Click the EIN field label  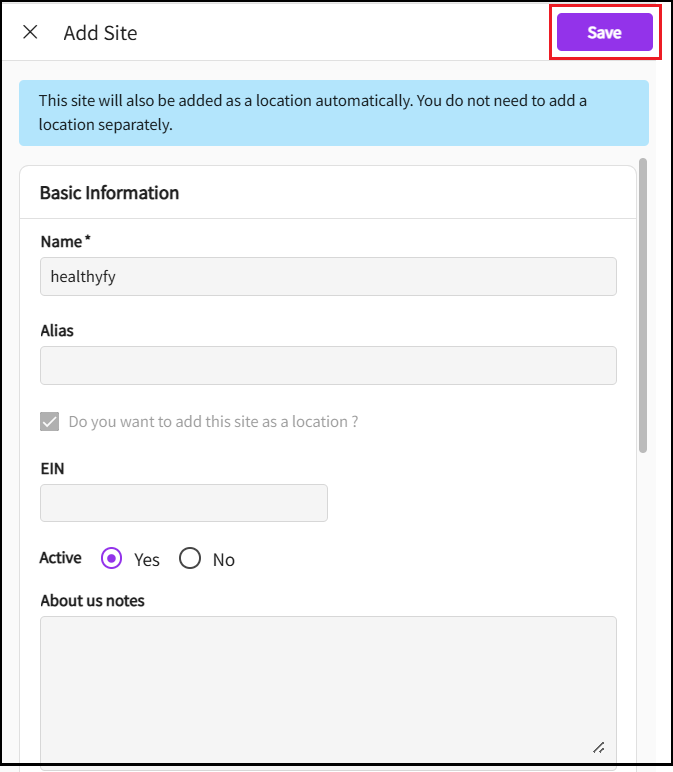coord(53,468)
